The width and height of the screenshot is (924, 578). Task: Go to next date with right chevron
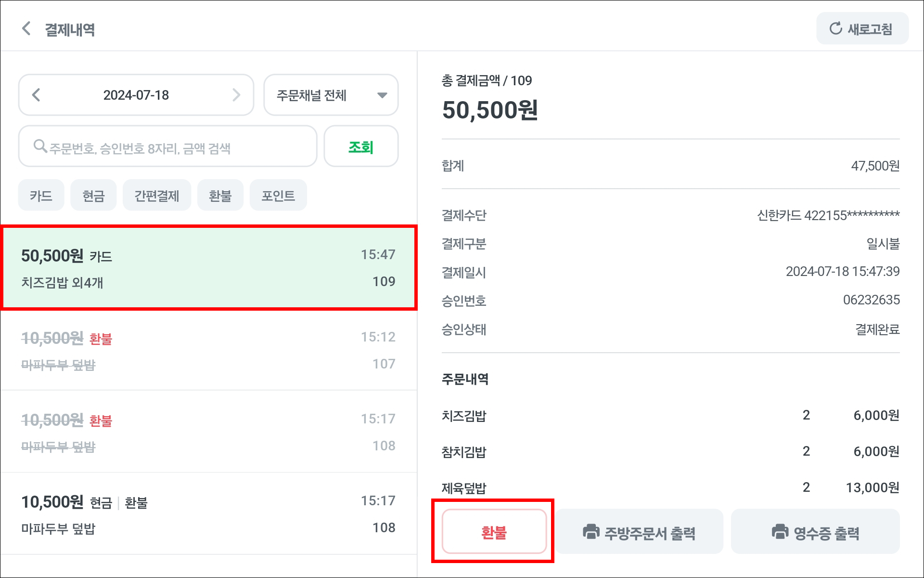click(236, 95)
